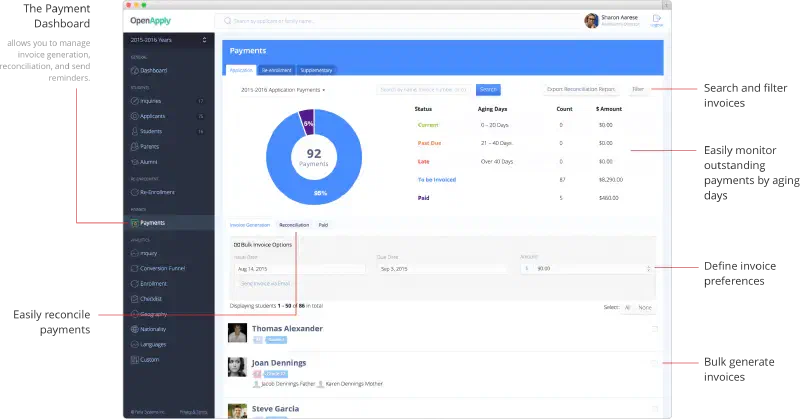The image size is (800, 419).
Task: Click the Checklist icon in sidebar
Action: tap(135, 299)
